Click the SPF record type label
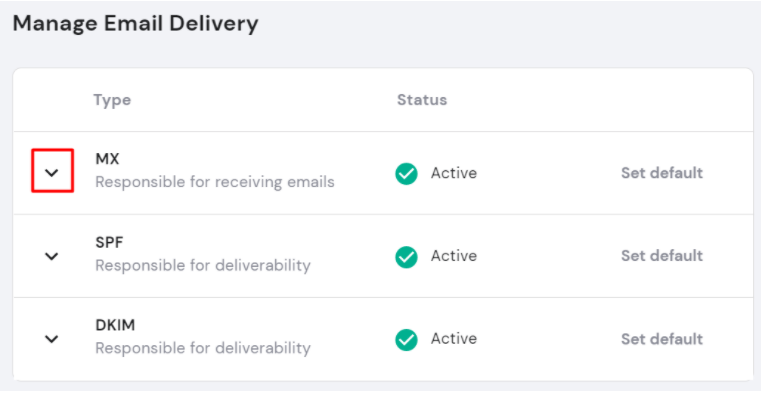 pos(109,242)
